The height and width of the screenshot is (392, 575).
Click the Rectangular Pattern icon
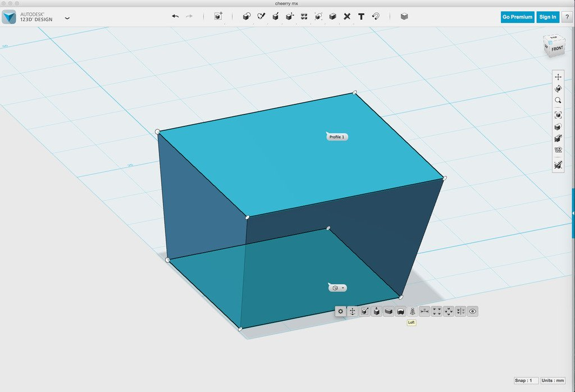(x=436, y=311)
